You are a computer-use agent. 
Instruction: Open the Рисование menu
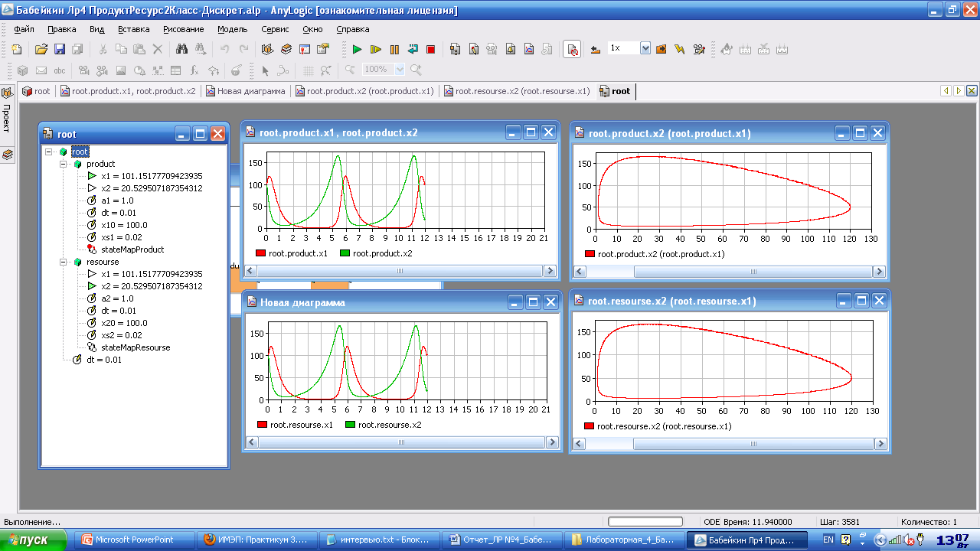coord(184,29)
